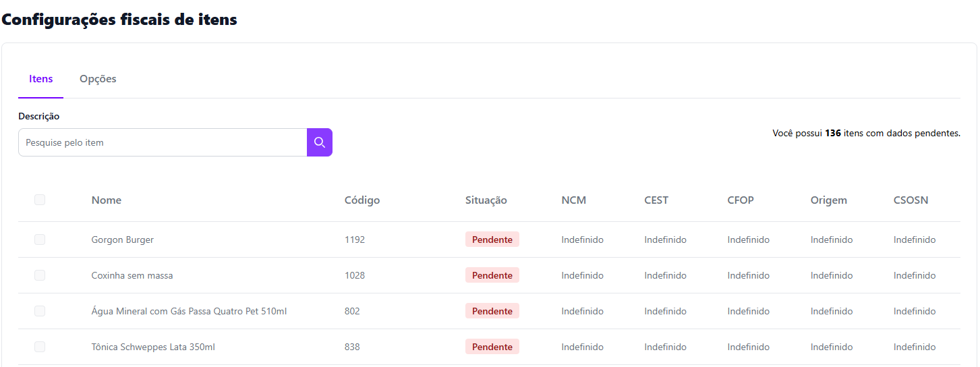This screenshot has height=367, width=980.
Task: Click the Situação column header
Action: click(x=486, y=200)
